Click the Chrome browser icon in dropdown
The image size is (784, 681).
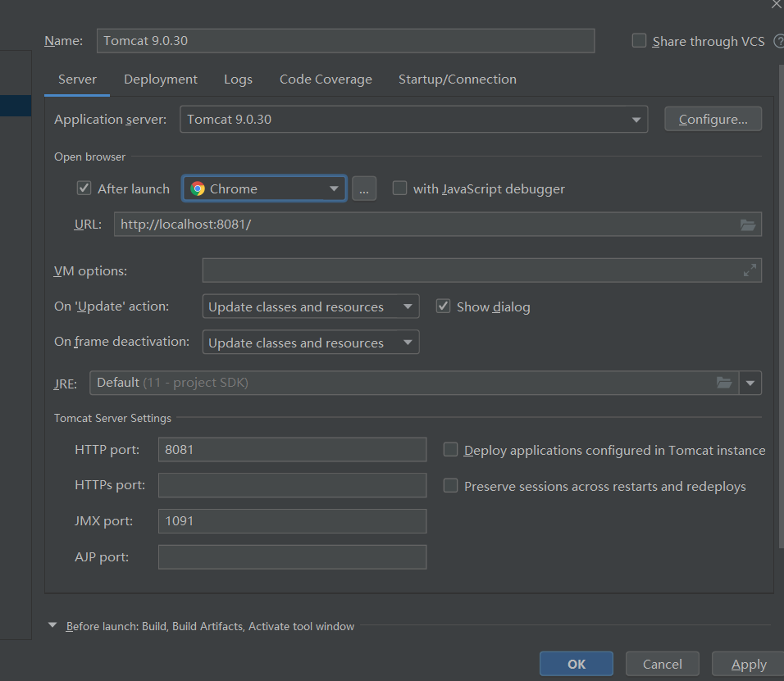pos(198,188)
